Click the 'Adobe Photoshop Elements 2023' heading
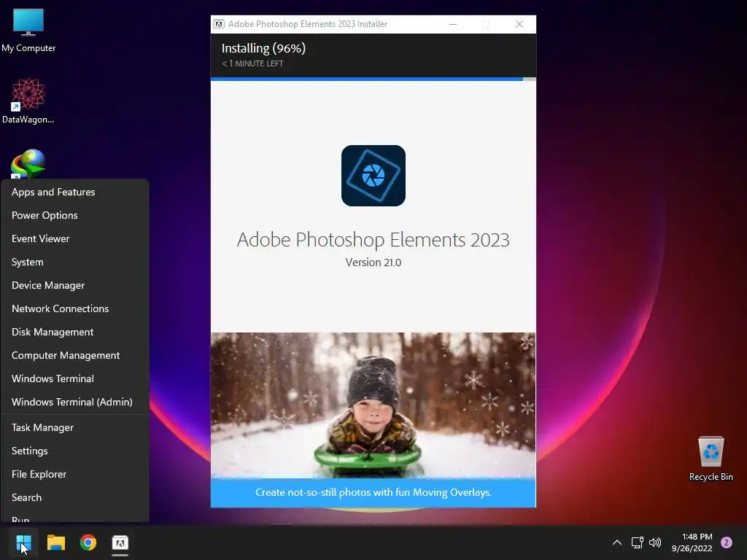Image resolution: width=747 pixels, height=560 pixels. [x=373, y=239]
